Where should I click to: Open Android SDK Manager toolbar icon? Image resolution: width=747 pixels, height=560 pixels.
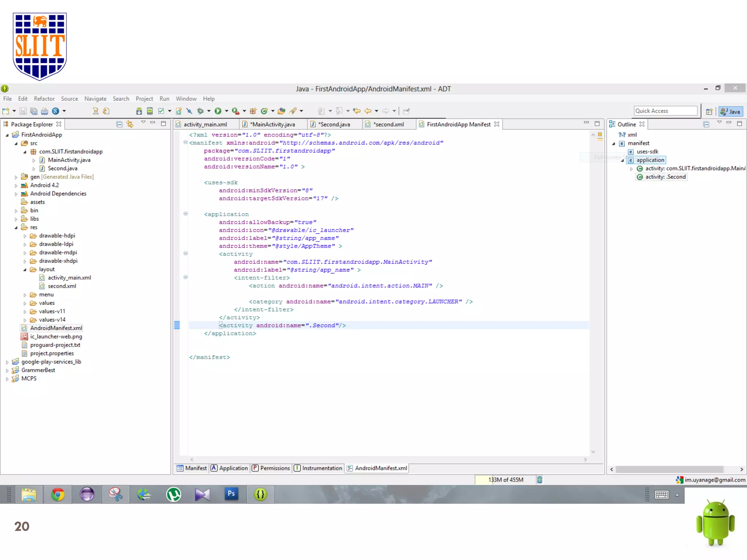pyautogui.click(x=139, y=111)
